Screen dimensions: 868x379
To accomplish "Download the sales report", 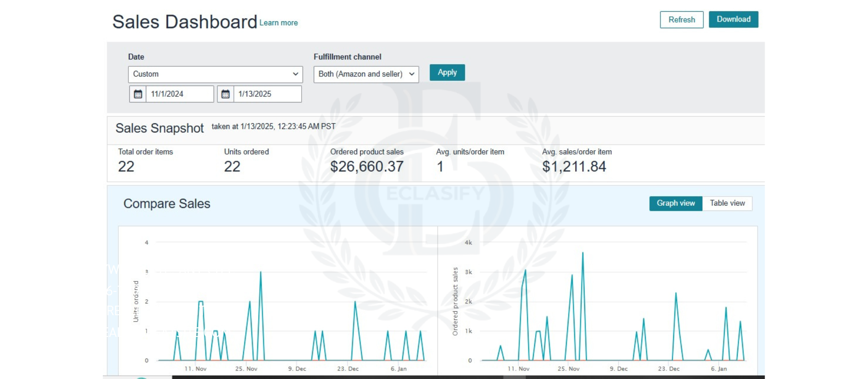I will pyautogui.click(x=733, y=20).
